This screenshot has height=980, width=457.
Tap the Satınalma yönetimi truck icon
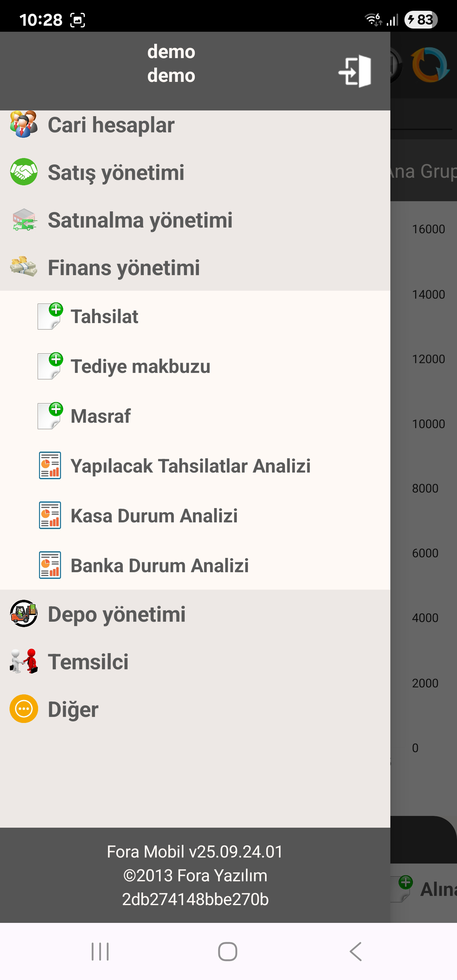(x=23, y=220)
